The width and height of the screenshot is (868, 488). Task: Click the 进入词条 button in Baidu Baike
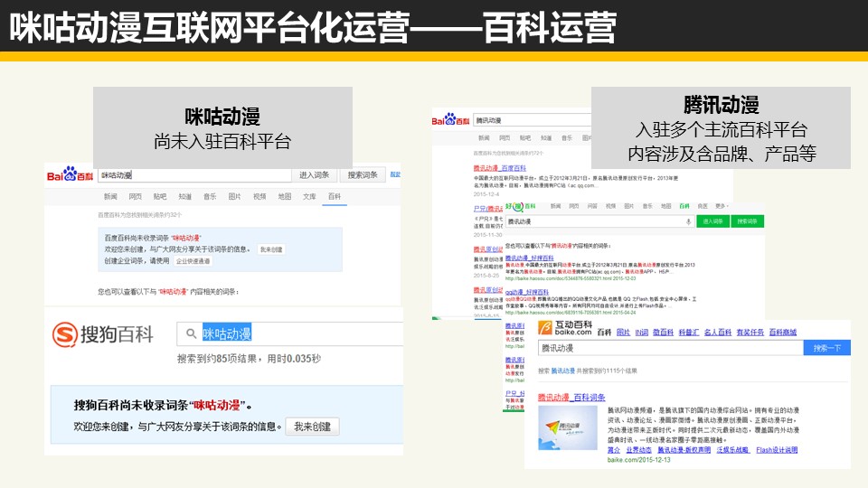point(315,174)
